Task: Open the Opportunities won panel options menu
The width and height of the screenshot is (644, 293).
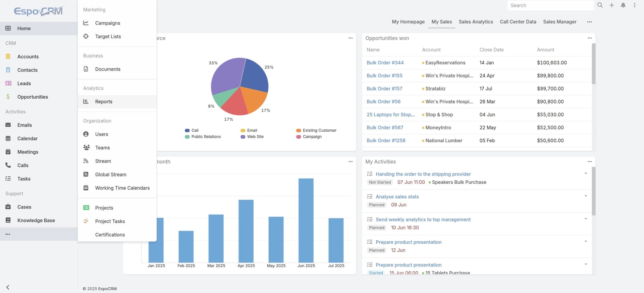Action: (x=590, y=38)
